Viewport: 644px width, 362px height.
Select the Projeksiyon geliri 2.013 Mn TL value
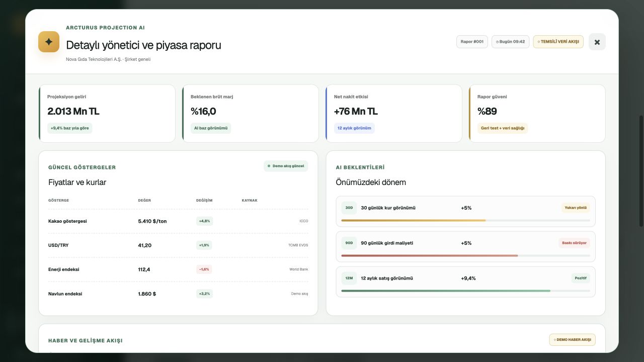pos(73,111)
